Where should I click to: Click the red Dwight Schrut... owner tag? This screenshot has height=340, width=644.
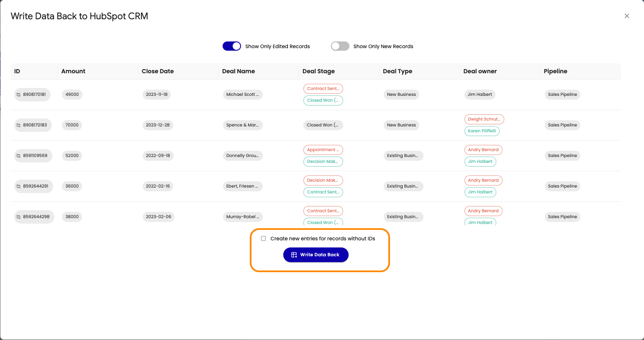(484, 119)
